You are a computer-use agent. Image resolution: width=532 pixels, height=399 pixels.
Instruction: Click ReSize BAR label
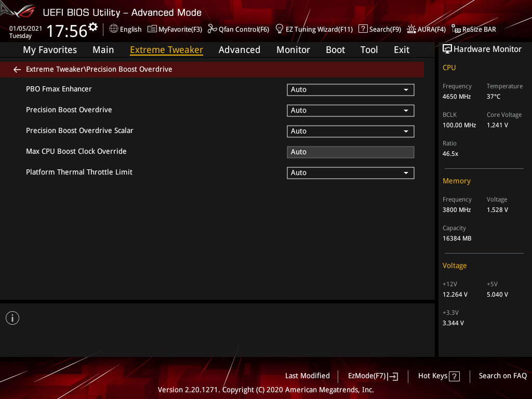coord(479,30)
